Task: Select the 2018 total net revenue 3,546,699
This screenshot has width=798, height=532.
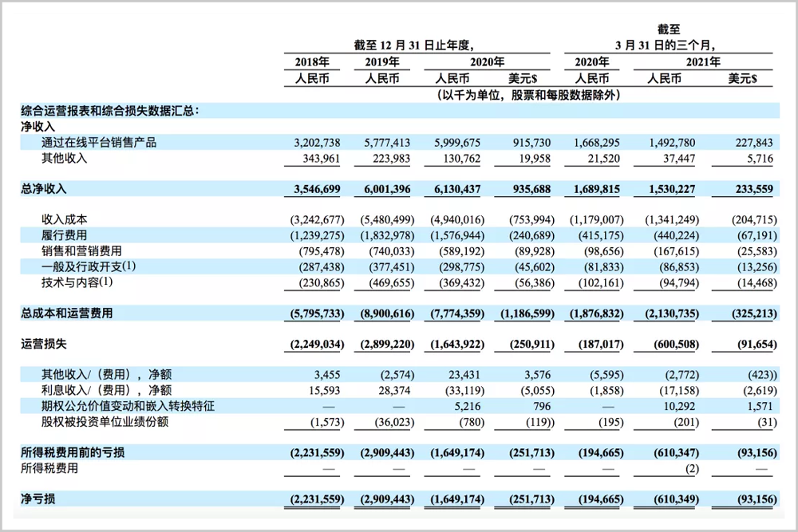Action: click(317, 189)
